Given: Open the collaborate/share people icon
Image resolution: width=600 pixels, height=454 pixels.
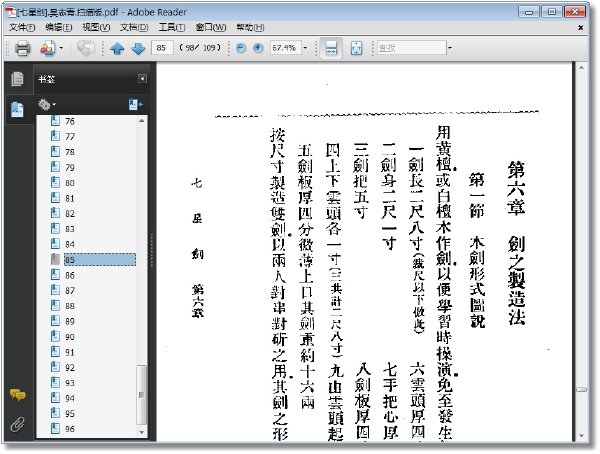Looking at the screenshot, I should pyautogui.click(x=48, y=48).
